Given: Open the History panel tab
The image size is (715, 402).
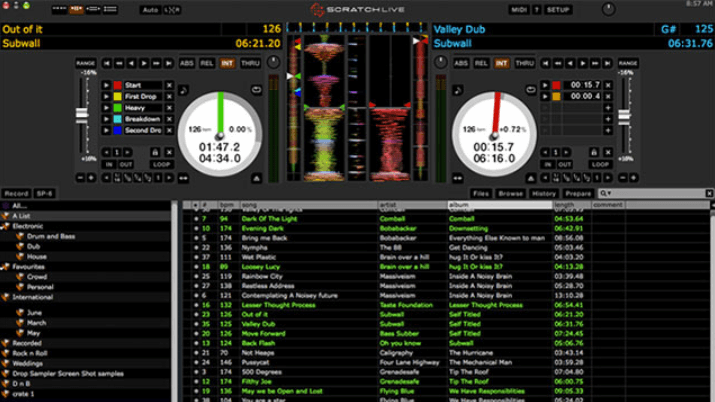Looking at the screenshot, I should pos(544,194).
